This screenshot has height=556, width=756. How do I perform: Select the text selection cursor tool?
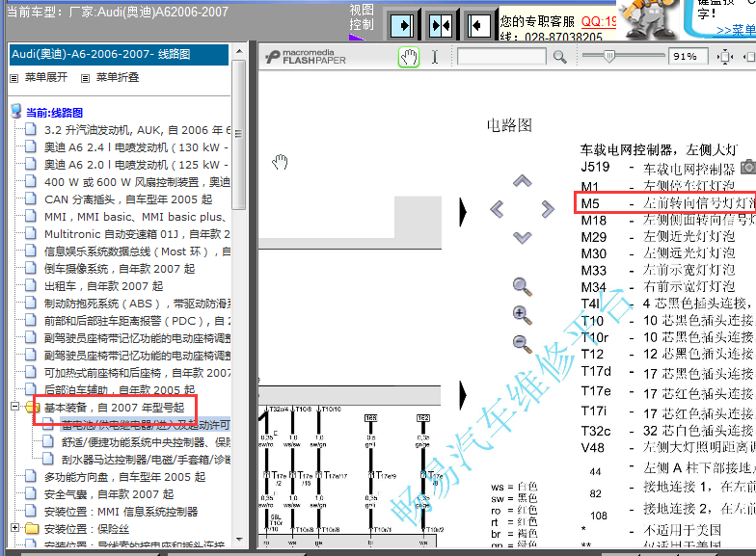[x=434, y=58]
